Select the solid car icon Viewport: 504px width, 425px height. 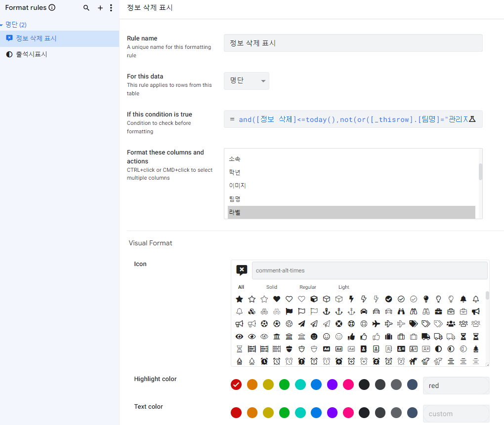pos(364,311)
